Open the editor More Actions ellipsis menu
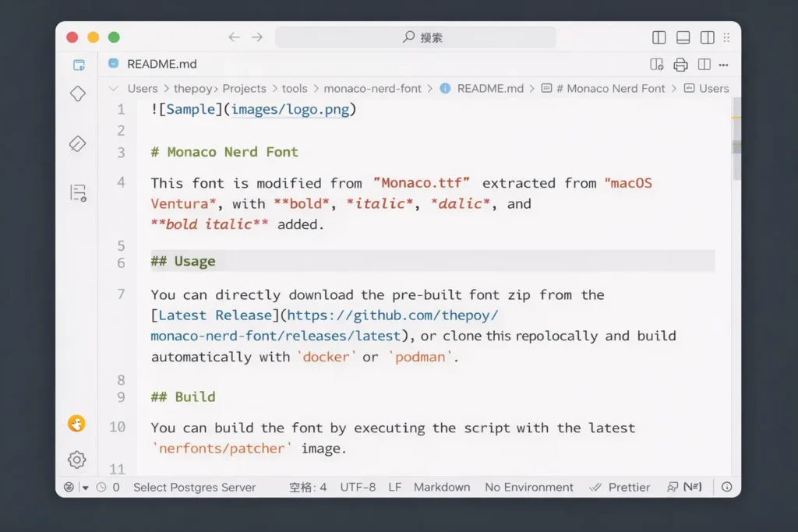 724,65
